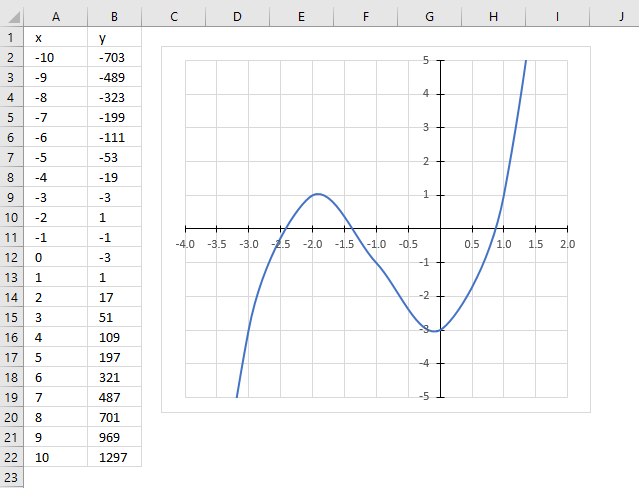Select column F header
This screenshot has height=488, width=639.
coord(366,17)
